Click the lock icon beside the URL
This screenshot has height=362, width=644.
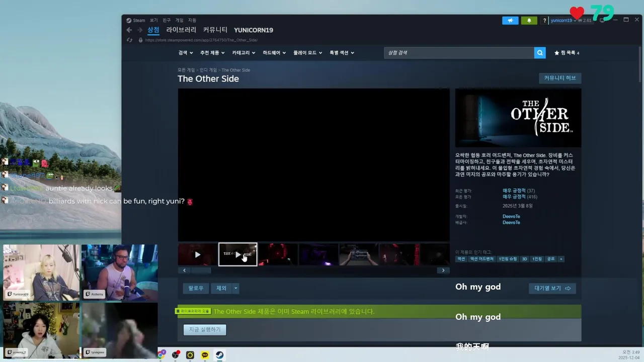point(140,40)
